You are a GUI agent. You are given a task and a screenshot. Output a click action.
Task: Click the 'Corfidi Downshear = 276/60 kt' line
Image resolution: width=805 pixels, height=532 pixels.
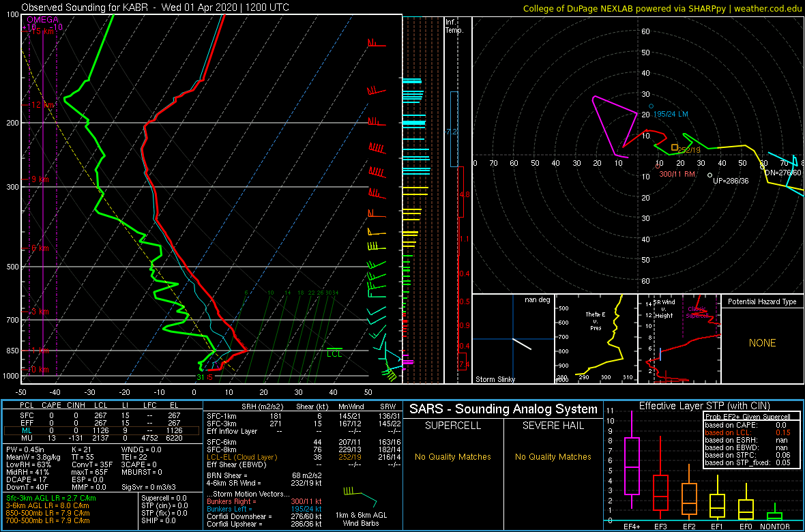click(x=264, y=516)
